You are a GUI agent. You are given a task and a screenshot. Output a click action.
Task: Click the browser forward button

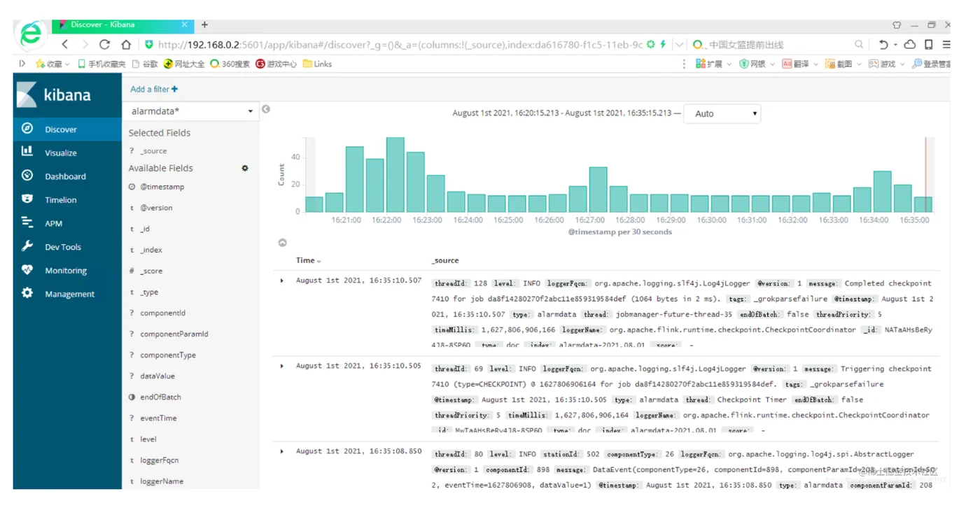[85, 44]
